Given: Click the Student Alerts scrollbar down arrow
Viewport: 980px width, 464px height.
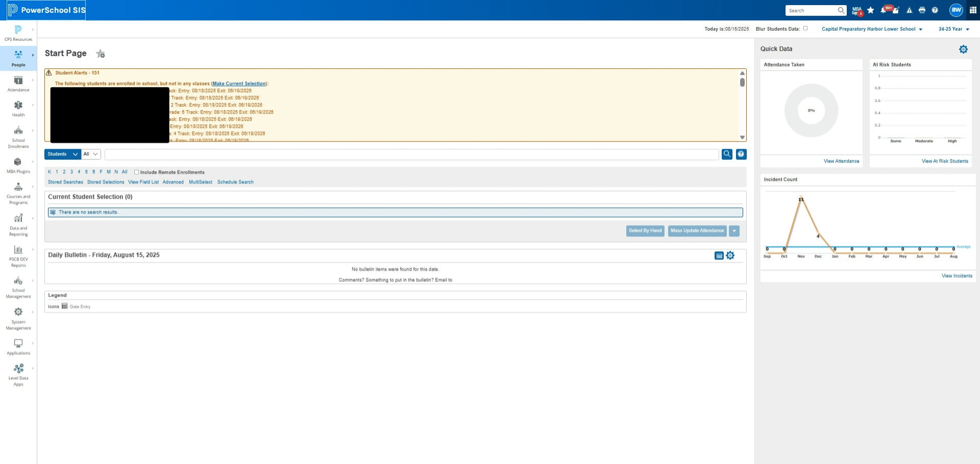Looking at the screenshot, I should tap(742, 138).
